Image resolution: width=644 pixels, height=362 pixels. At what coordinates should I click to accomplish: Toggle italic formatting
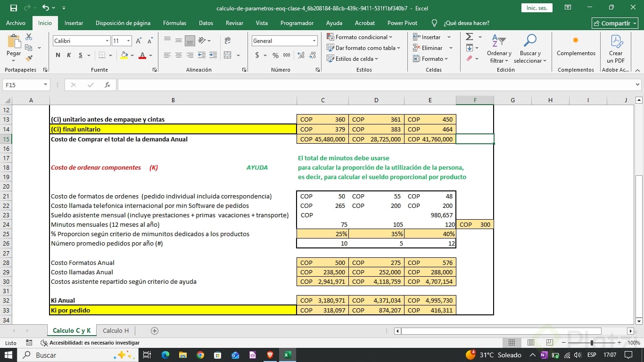point(69,55)
